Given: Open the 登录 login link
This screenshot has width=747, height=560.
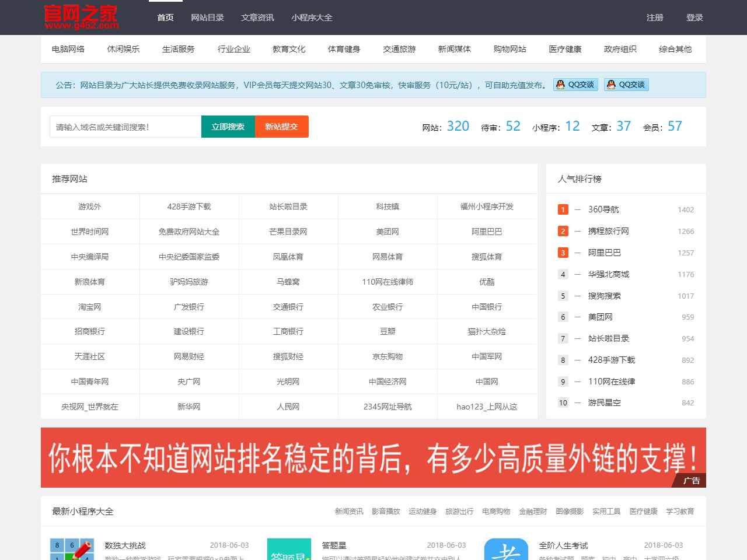Looking at the screenshot, I should click(x=694, y=17).
